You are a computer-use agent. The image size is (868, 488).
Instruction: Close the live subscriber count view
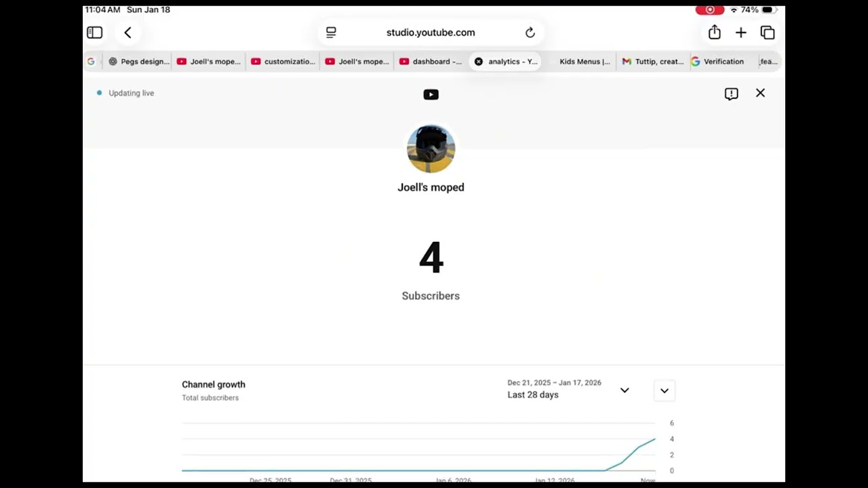[760, 93]
